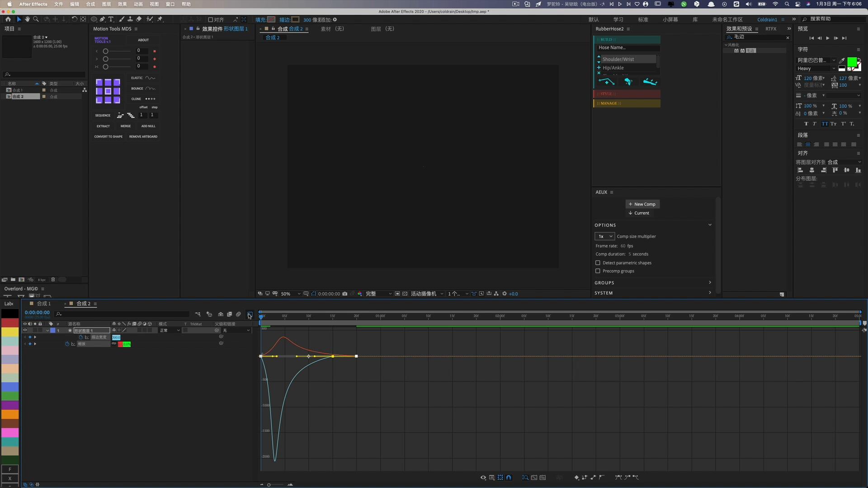Convert selected keyframes to linear
This screenshot has width=868, height=488.
click(593, 477)
